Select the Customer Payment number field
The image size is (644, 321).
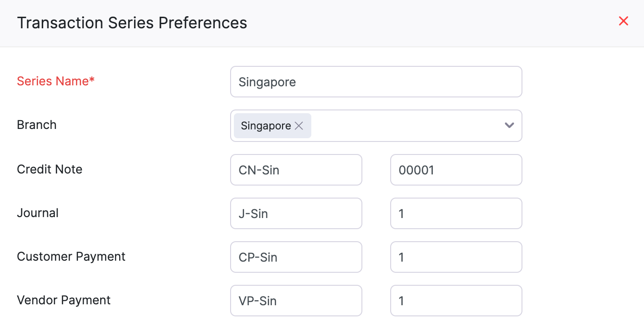[x=456, y=257]
